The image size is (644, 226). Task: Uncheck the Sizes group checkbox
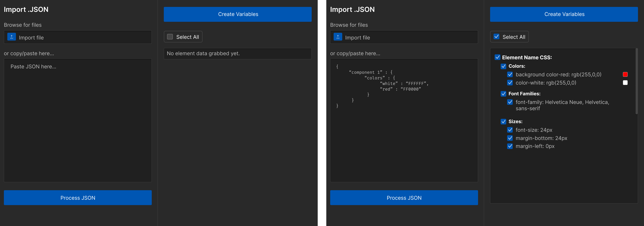click(x=503, y=122)
